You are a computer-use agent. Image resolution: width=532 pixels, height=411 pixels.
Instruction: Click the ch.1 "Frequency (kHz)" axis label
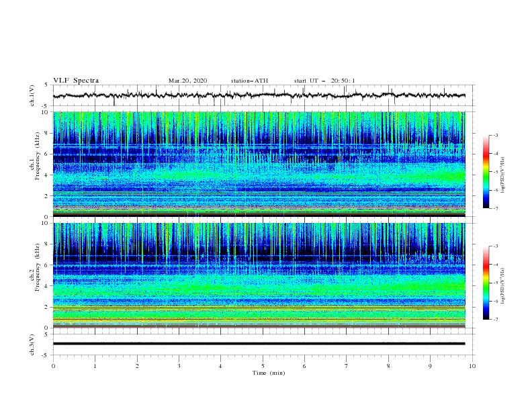pyautogui.click(x=38, y=156)
